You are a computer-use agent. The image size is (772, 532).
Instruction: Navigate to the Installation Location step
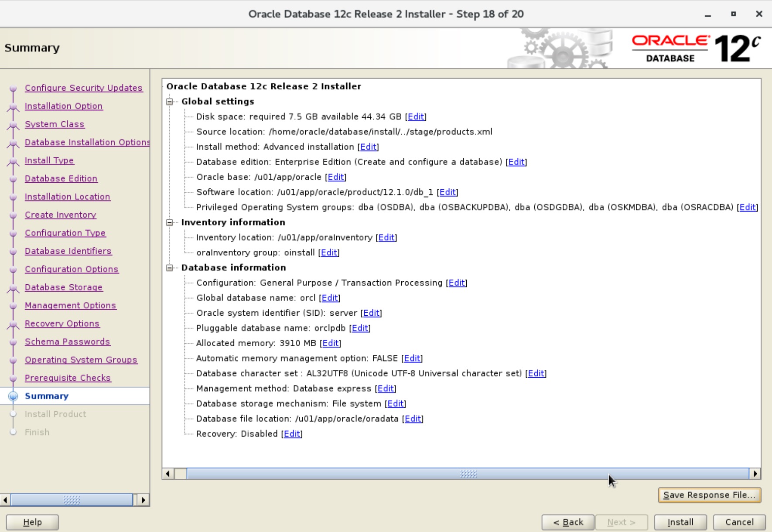pos(68,197)
